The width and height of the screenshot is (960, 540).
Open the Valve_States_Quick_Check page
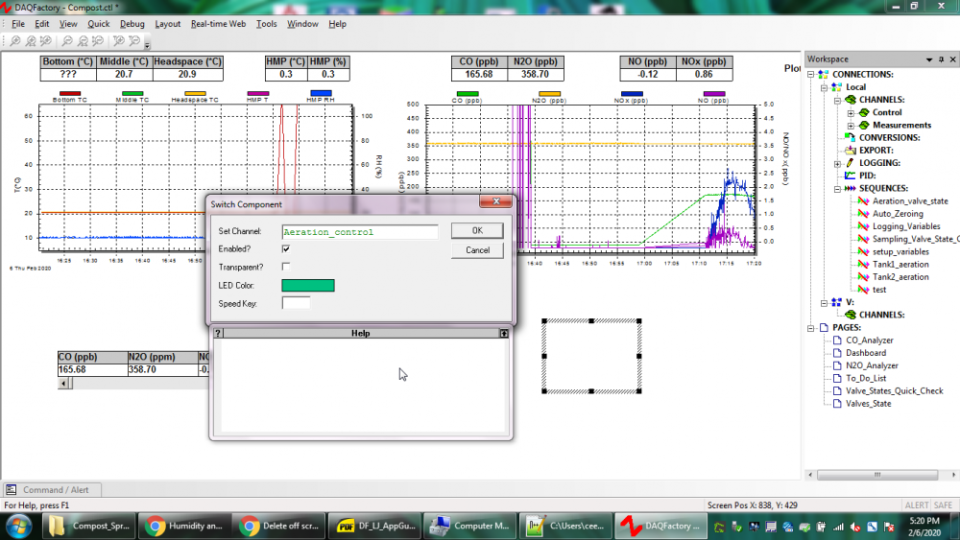[894, 391]
